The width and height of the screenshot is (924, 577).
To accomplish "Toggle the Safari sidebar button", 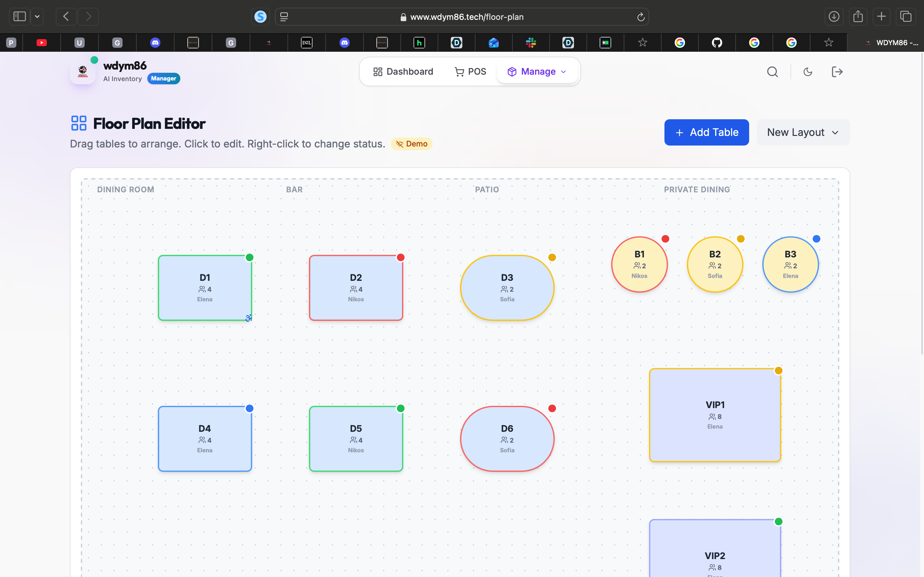I will (20, 16).
